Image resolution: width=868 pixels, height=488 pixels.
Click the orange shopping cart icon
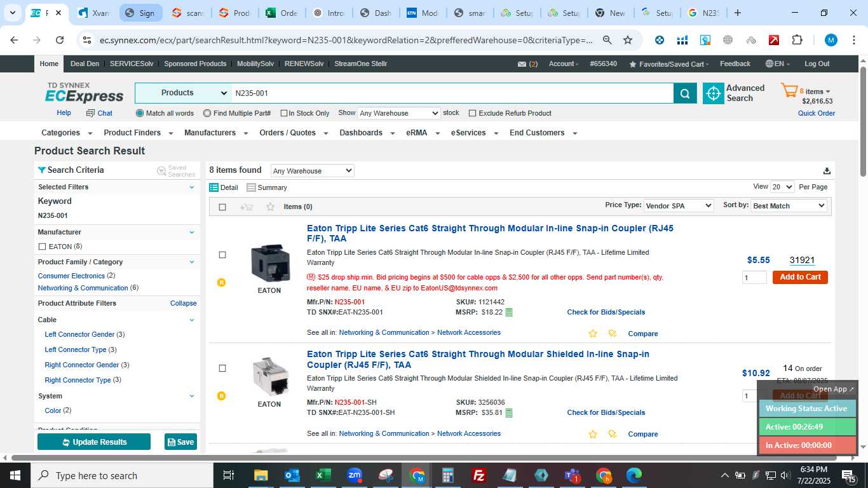[789, 91]
